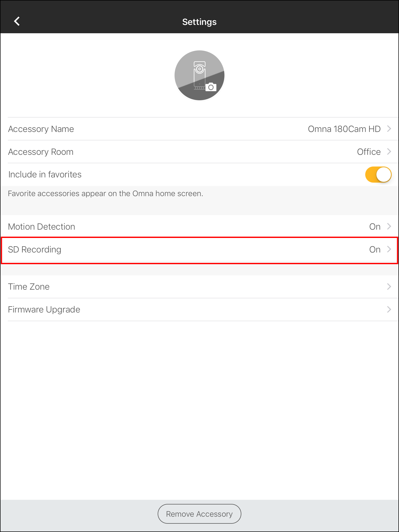Click the Remove Accessory button
Screen dimensions: 399x532
[x=199, y=514]
